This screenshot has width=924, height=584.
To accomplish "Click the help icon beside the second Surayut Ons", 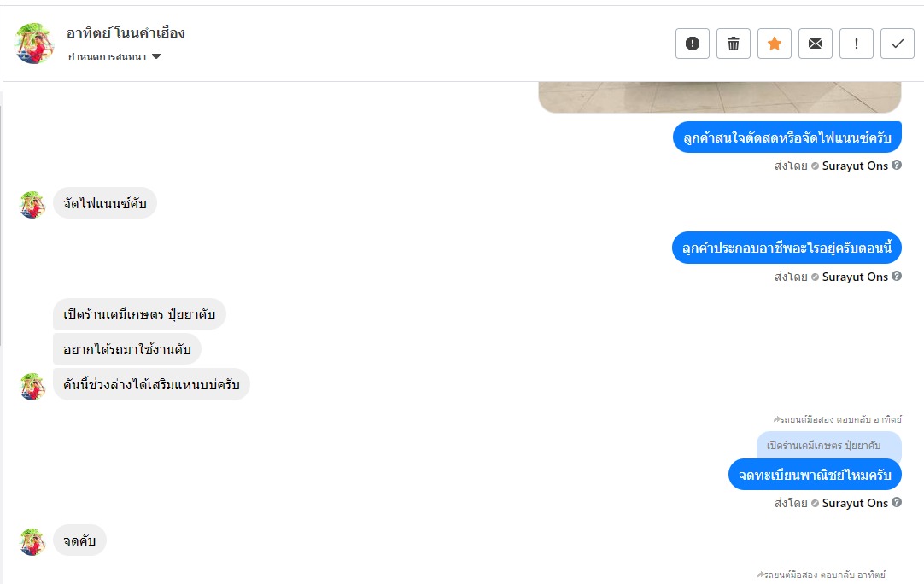I will [x=897, y=276].
